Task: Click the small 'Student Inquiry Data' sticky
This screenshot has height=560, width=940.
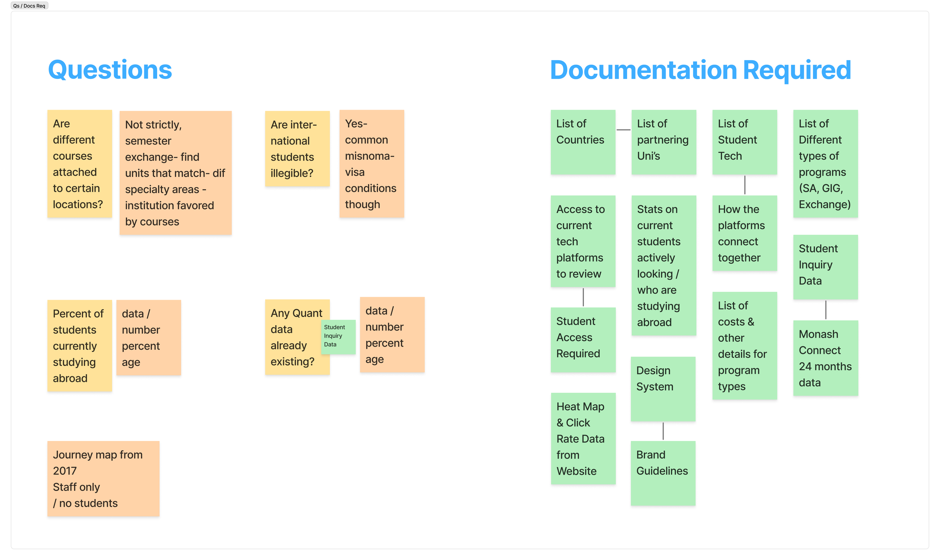Action: pyautogui.click(x=338, y=337)
